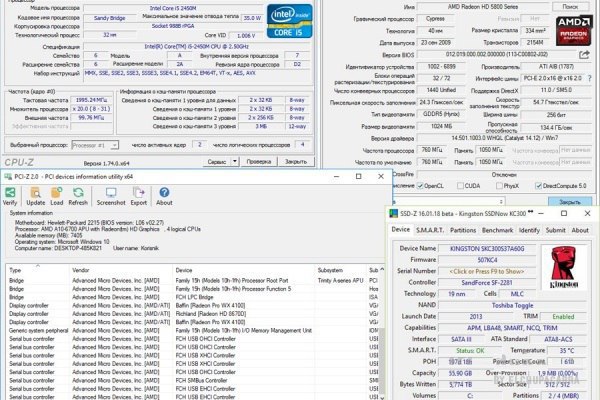
Task: Click the KINGSTON SKC300S37A60G device name field
Action: (487, 249)
